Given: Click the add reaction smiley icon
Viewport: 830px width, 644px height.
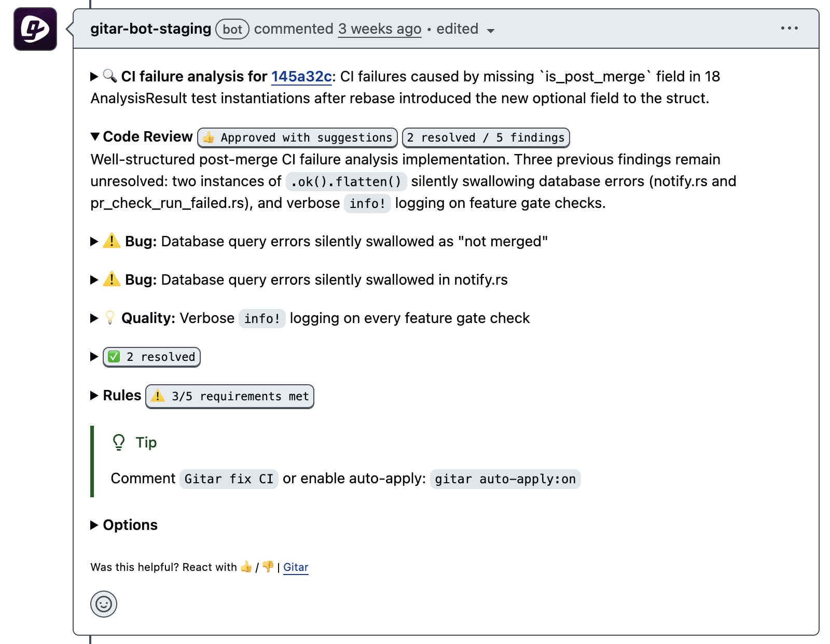Looking at the screenshot, I should coord(104,604).
